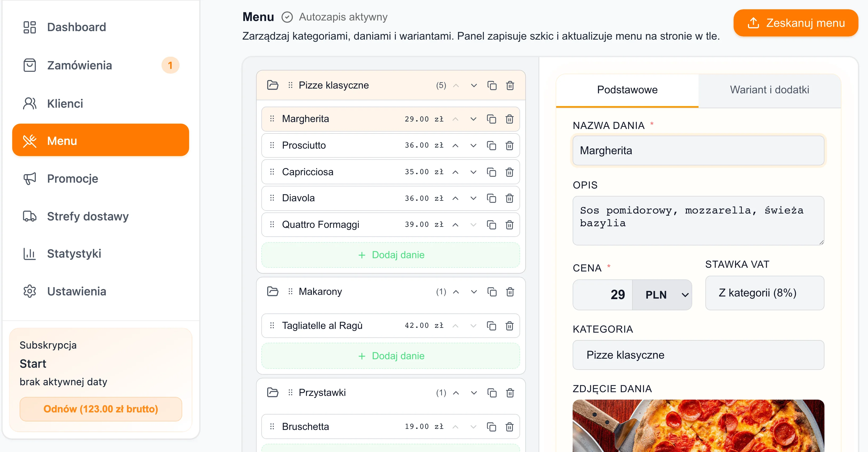Go to Zamówienia section

(x=100, y=65)
